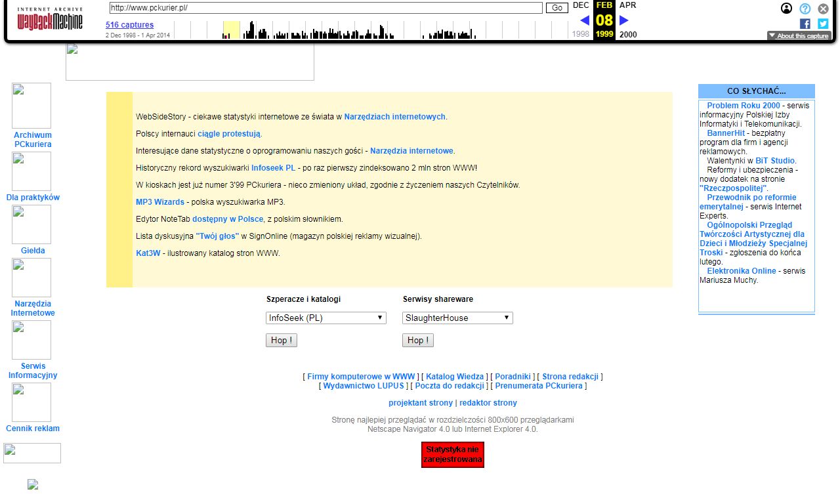The width and height of the screenshot is (840, 504).
Task: Click the Wayback Machine logo
Action: coord(50,20)
